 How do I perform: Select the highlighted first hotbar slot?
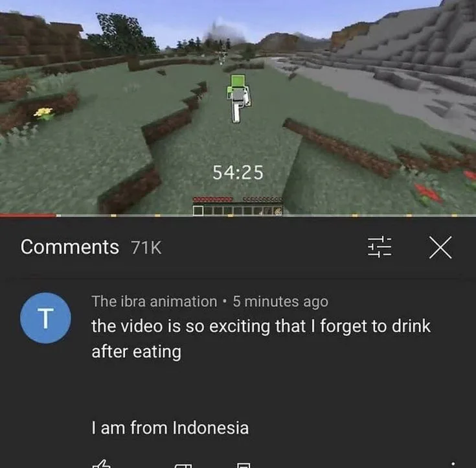tap(198, 211)
